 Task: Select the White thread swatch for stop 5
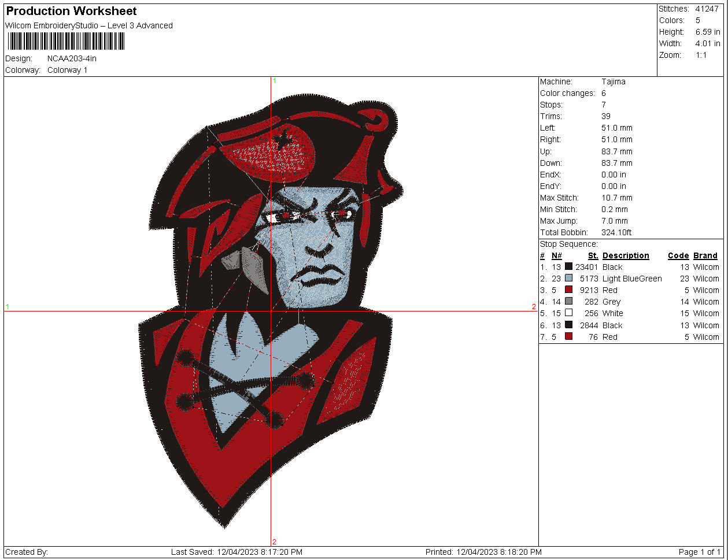[x=568, y=313]
